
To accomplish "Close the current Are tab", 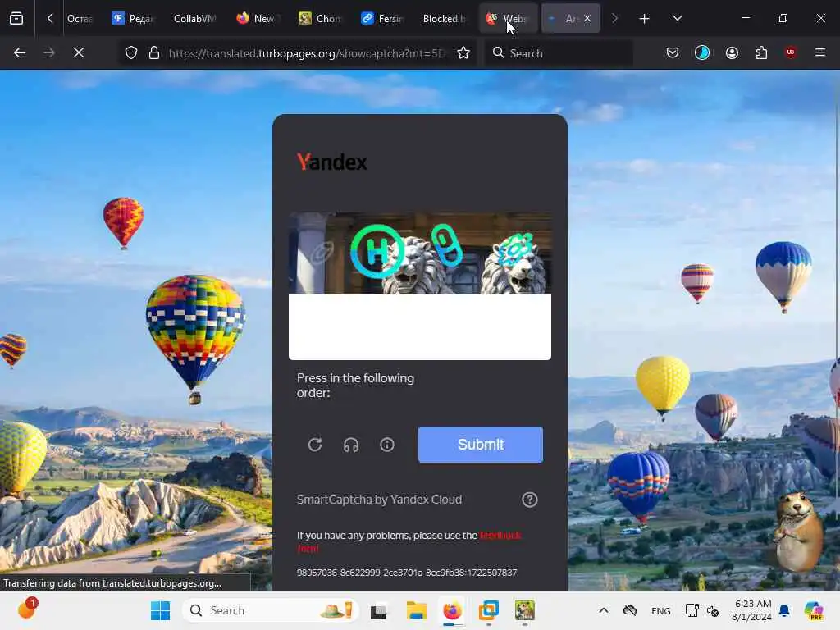I will point(587,18).
